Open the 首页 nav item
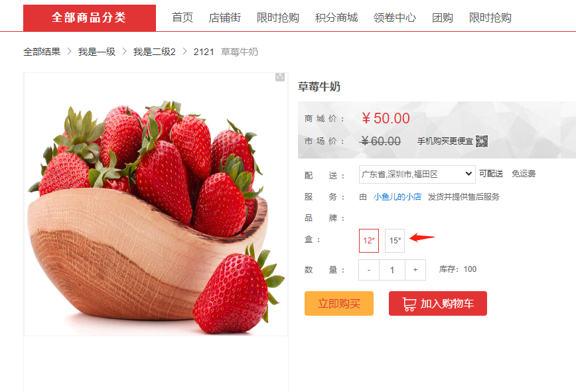Screen dimensions: 576x392 182,18
